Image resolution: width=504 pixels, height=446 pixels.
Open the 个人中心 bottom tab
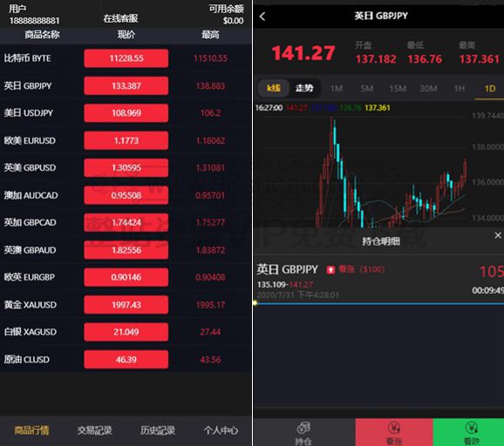(221, 430)
